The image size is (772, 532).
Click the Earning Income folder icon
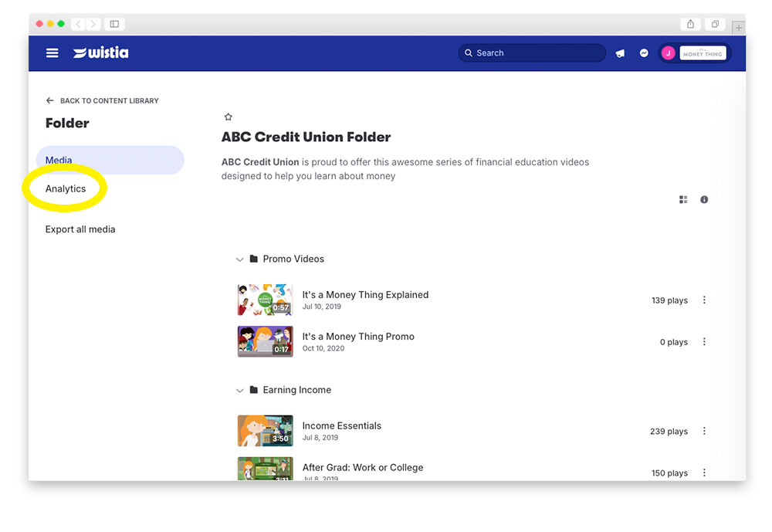click(x=253, y=390)
